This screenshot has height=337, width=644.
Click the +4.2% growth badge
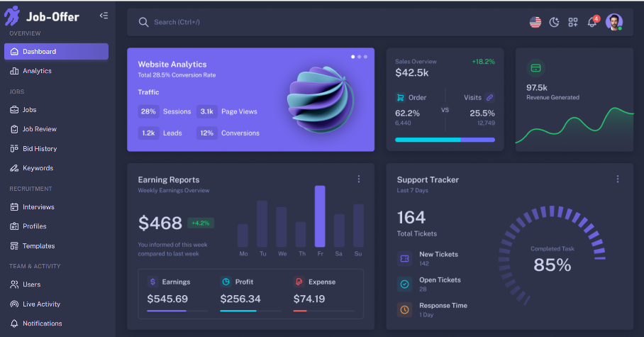coord(201,223)
